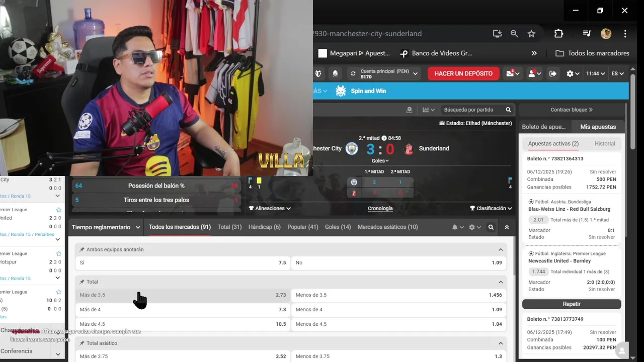Collapse the Total asiático section

click(501, 343)
